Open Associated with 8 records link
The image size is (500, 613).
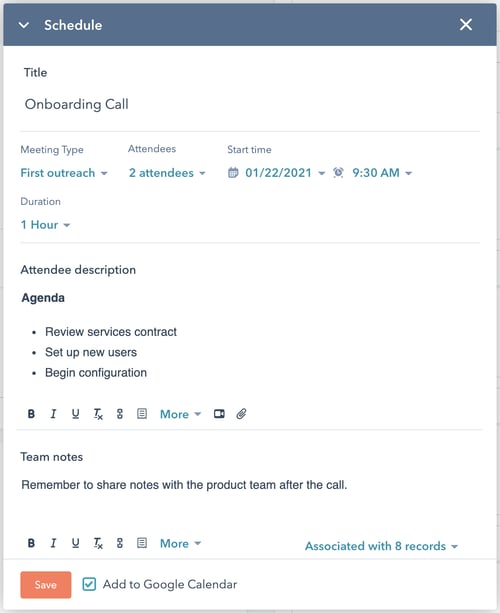pos(381,546)
